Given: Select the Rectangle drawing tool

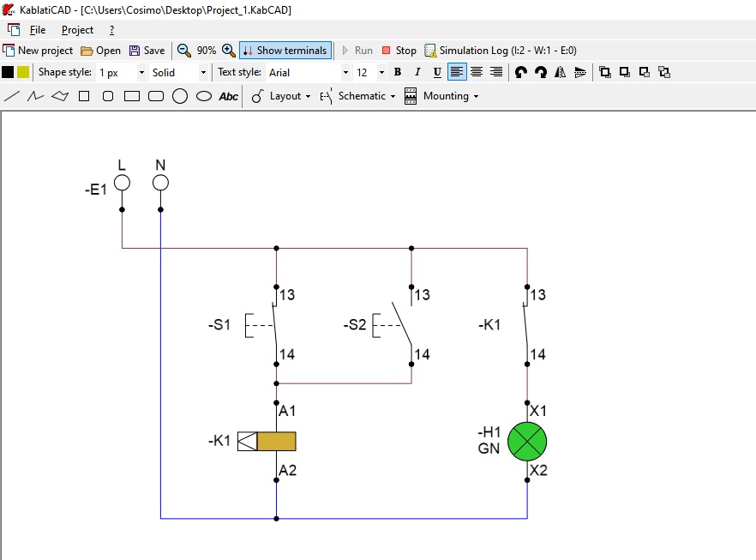Looking at the screenshot, I should (132, 96).
